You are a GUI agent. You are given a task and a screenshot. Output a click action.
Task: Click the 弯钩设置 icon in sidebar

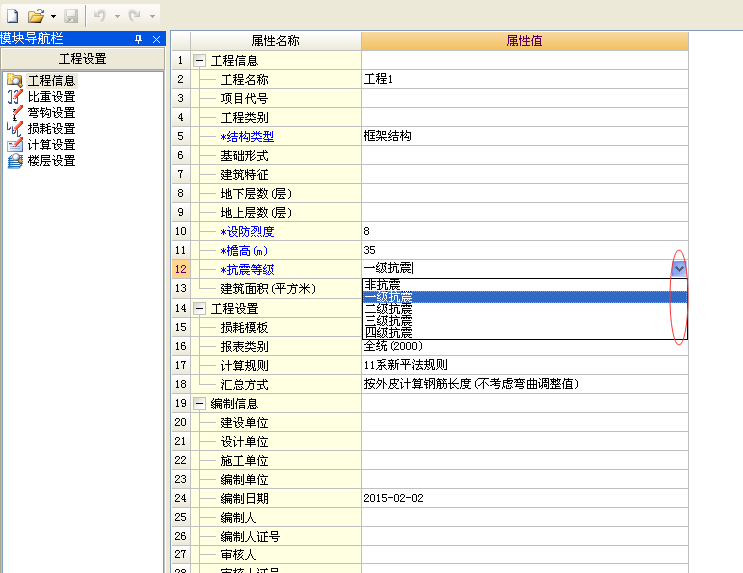(x=16, y=113)
